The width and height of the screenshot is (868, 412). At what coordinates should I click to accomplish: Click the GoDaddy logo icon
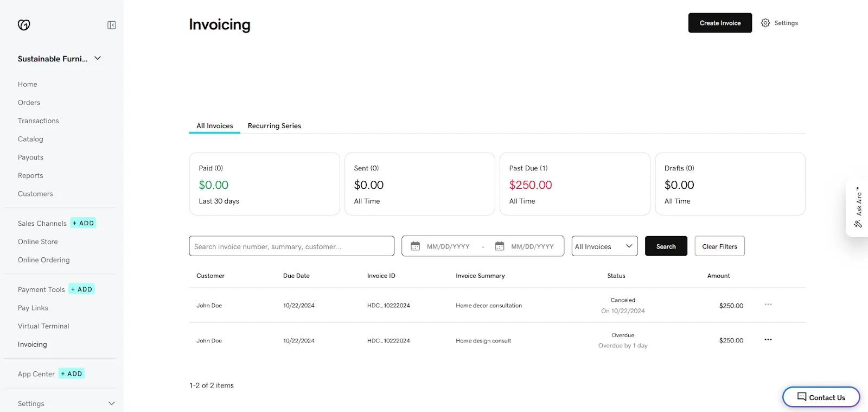24,25
